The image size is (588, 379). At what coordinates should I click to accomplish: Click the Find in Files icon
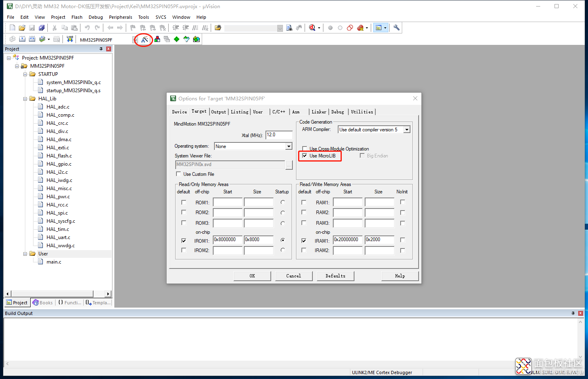click(218, 28)
